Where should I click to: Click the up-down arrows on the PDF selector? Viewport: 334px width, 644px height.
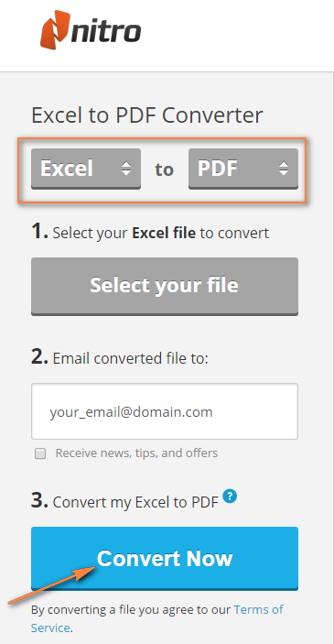(284, 169)
